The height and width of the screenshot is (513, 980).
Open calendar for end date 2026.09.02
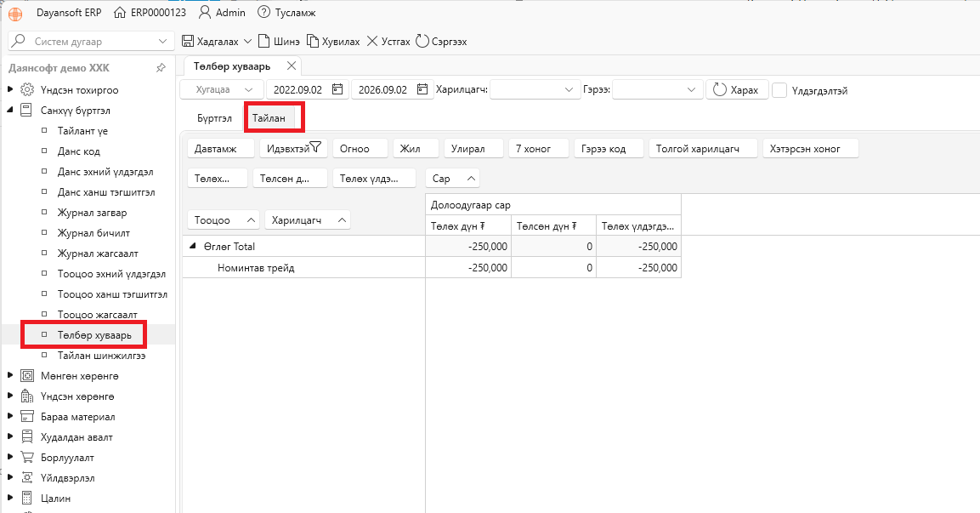tap(422, 89)
